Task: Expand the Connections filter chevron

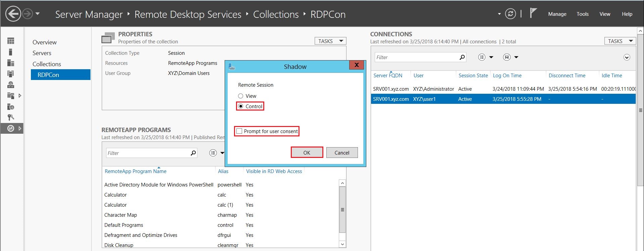Action: tap(627, 57)
